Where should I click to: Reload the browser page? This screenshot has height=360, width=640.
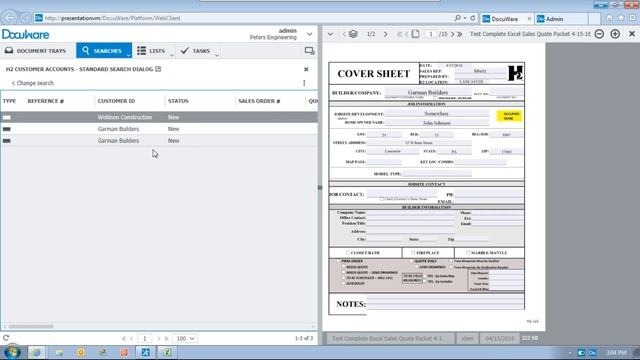[x=473, y=18]
